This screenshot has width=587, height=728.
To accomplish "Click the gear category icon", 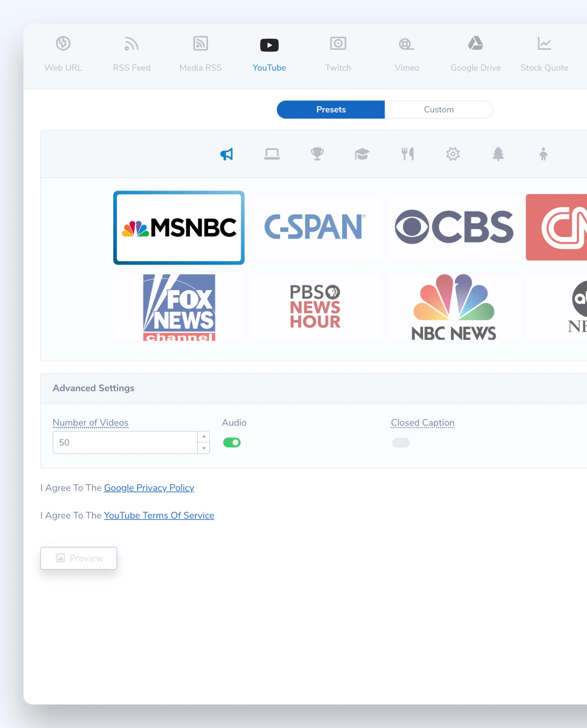I will point(453,154).
